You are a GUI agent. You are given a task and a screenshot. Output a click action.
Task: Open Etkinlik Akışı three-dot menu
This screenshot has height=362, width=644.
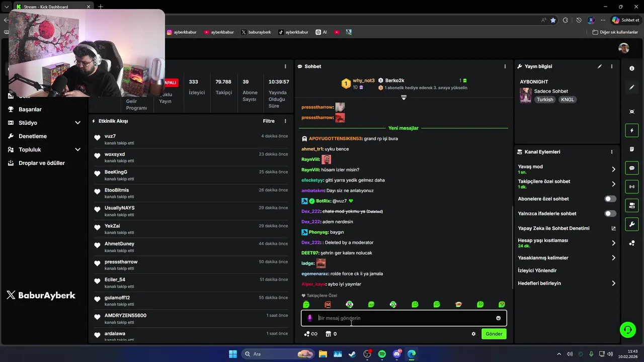tap(285, 121)
